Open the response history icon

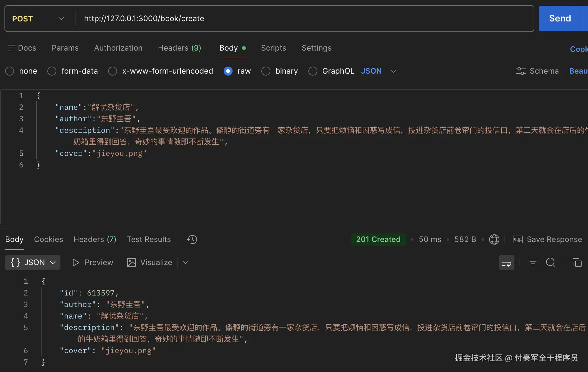(x=192, y=239)
